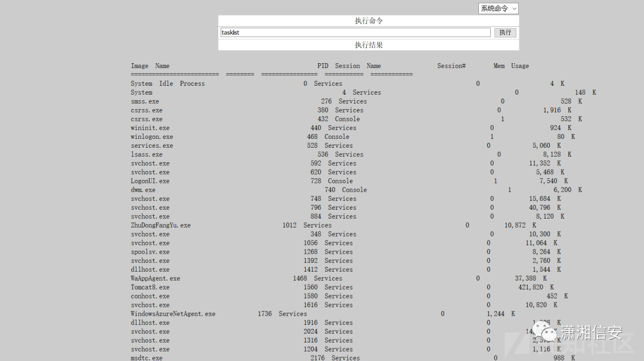The height and width of the screenshot is (361, 644).
Task: Select memory value 1,244 K
Action: (x=501, y=314)
